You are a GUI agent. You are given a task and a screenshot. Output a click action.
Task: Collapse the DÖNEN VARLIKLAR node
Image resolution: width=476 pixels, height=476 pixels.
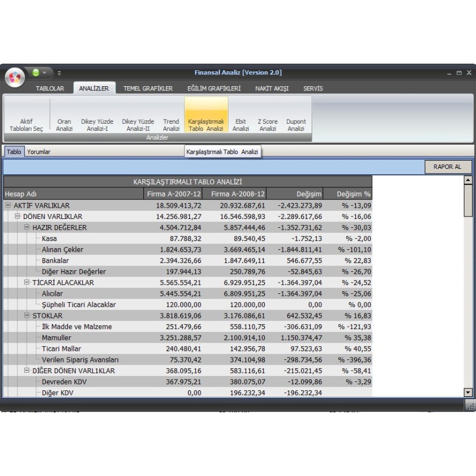tap(18, 216)
